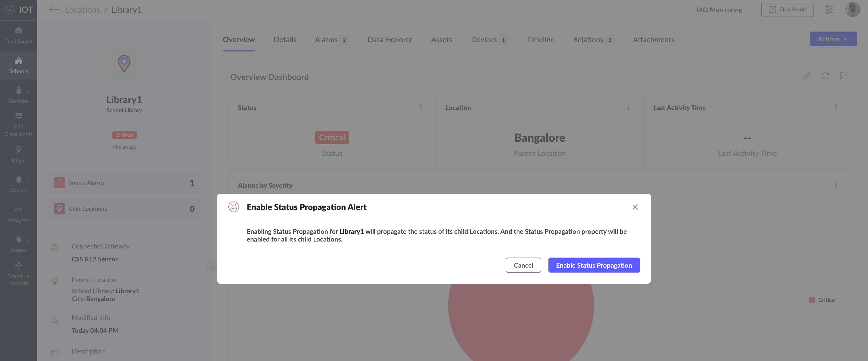
Task: Click the Critical legend color swatch
Action: click(x=812, y=300)
